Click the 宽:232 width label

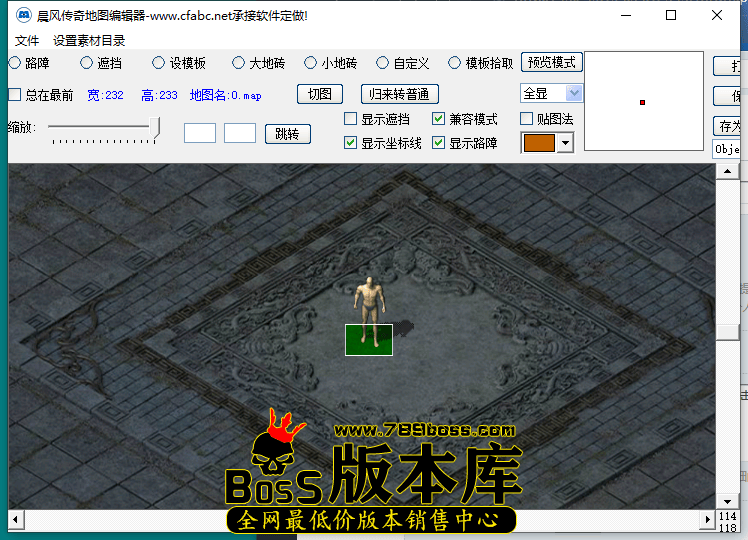point(105,95)
